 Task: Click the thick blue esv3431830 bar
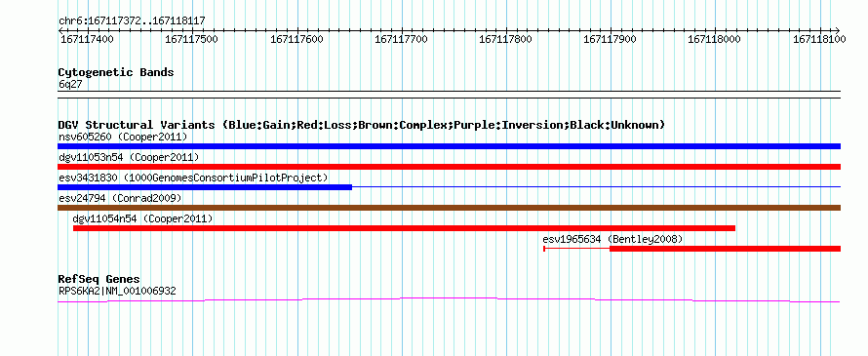pyautogui.click(x=205, y=187)
